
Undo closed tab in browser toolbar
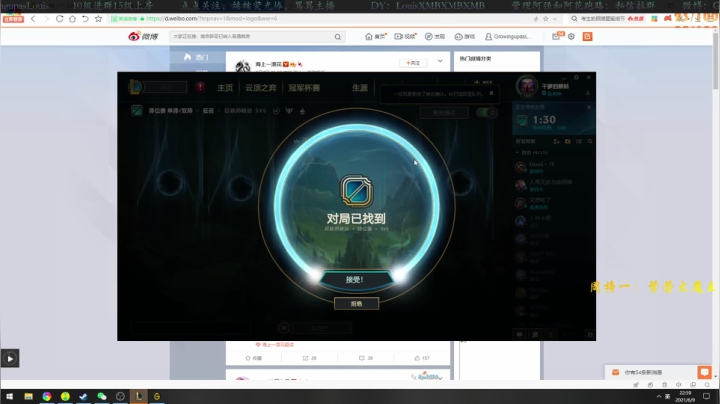point(85,19)
